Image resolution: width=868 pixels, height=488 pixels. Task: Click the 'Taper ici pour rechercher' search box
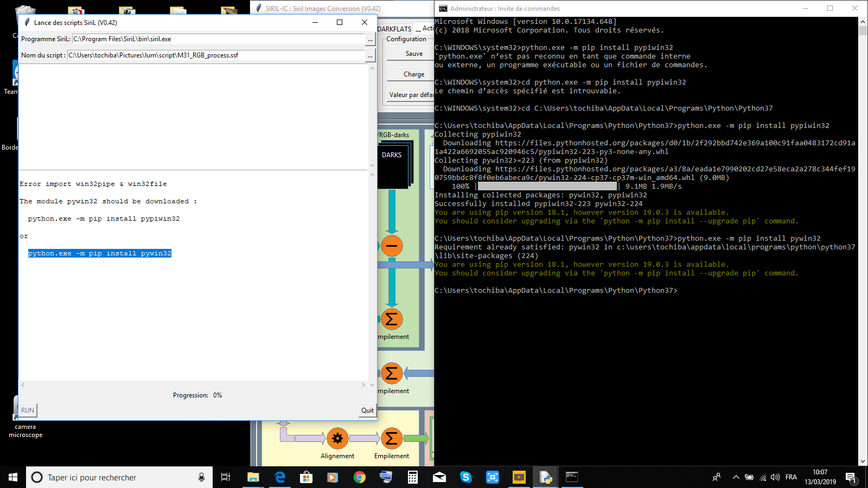tap(119, 477)
